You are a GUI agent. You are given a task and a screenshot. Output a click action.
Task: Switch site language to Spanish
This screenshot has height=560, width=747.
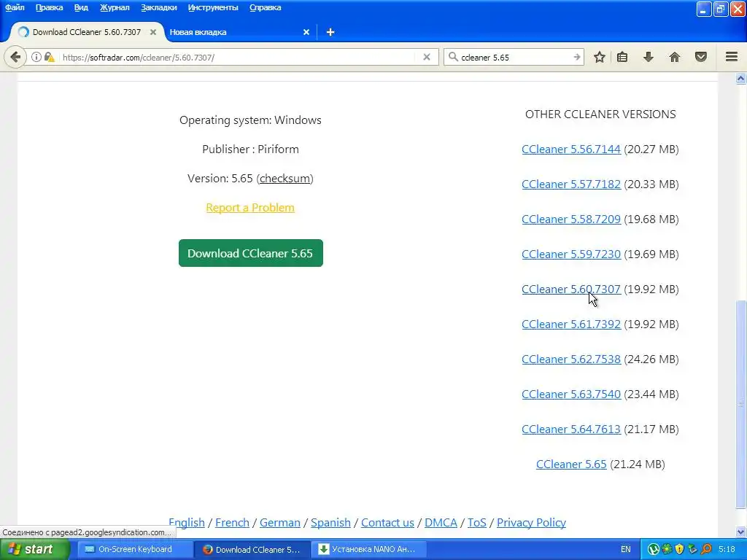[x=330, y=522]
